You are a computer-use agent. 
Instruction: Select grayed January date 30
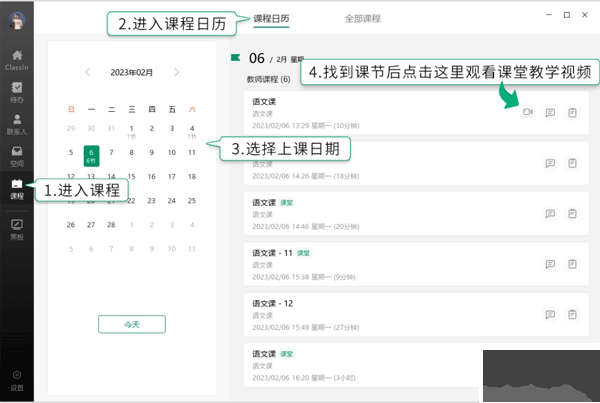point(91,128)
